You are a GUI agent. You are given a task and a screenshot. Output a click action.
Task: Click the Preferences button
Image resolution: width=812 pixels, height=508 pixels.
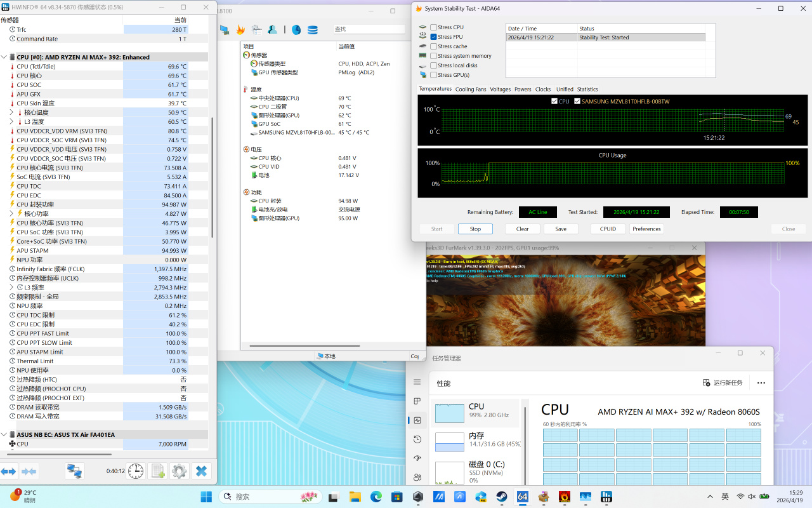[646, 229]
